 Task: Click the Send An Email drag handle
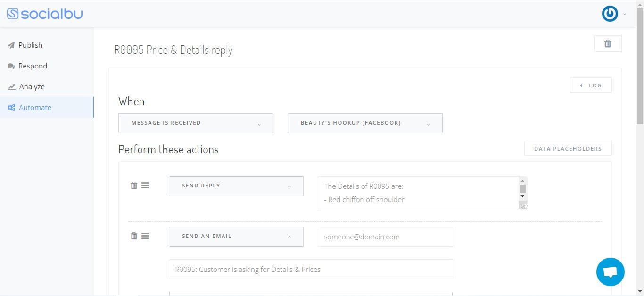coord(145,236)
